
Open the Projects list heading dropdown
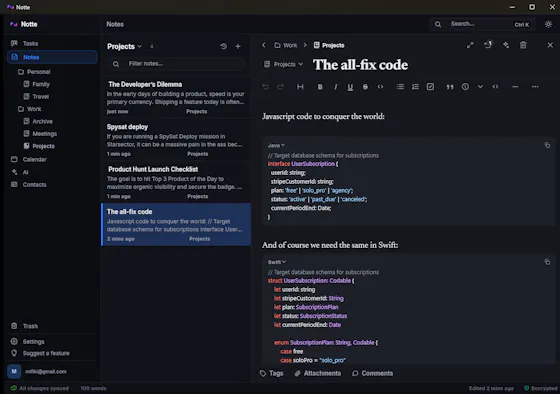tap(125, 46)
